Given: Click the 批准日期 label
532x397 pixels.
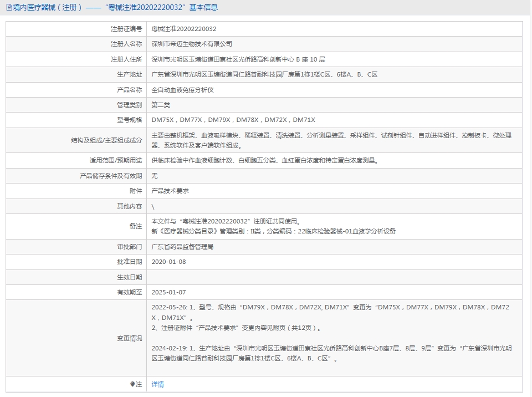Looking at the screenshot, I should pyautogui.click(x=129, y=262).
